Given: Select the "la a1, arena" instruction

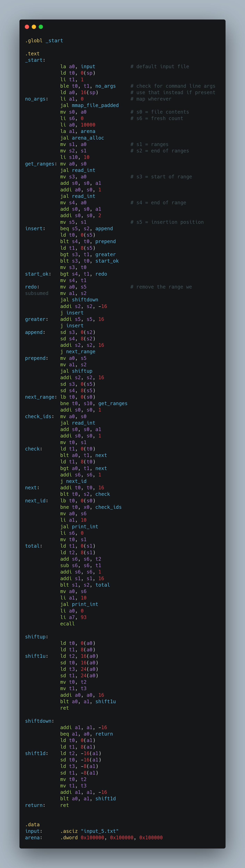Looking at the screenshot, I should 78,131.
